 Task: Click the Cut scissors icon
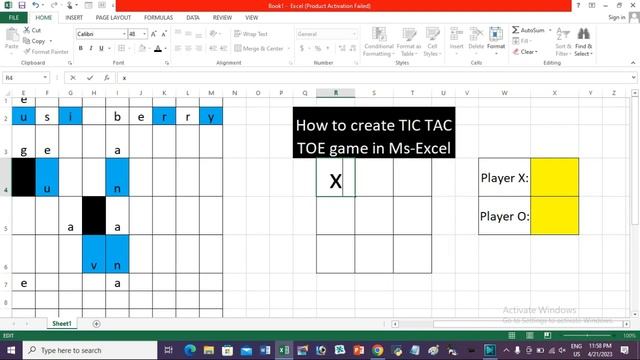tap(27, 30)
